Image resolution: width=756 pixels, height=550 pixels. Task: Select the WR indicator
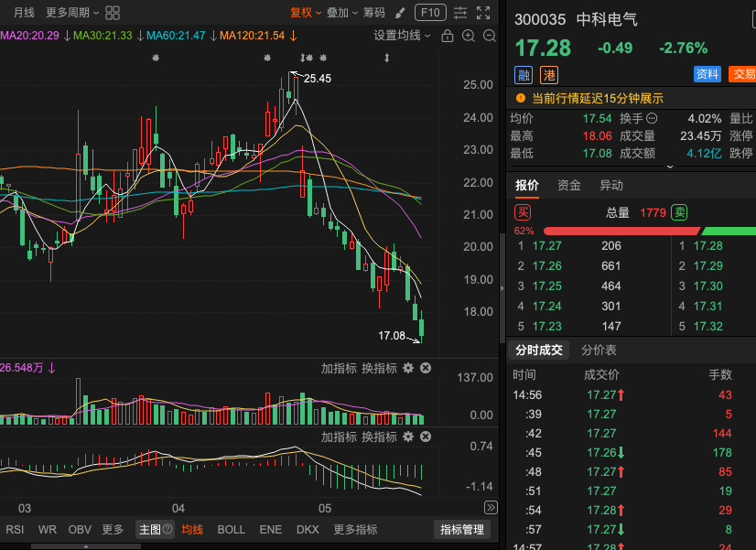pyautogui.click(x=48, y=529)
